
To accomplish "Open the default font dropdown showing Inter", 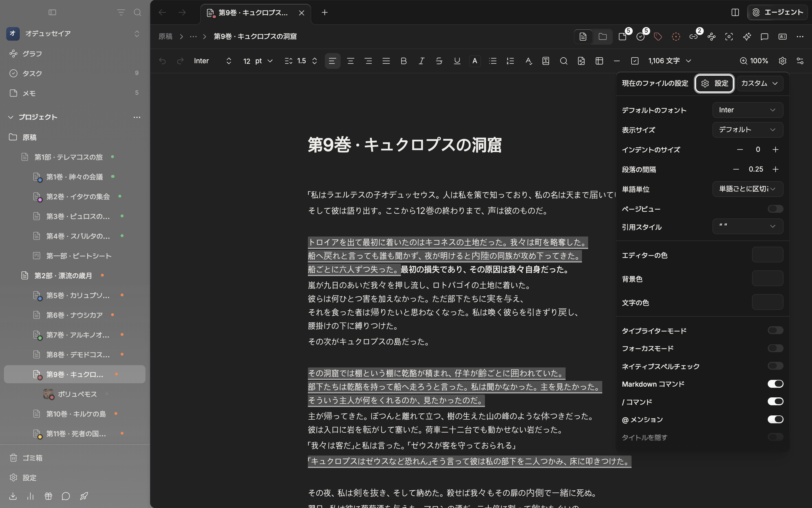I will click(x=748, y=110).
